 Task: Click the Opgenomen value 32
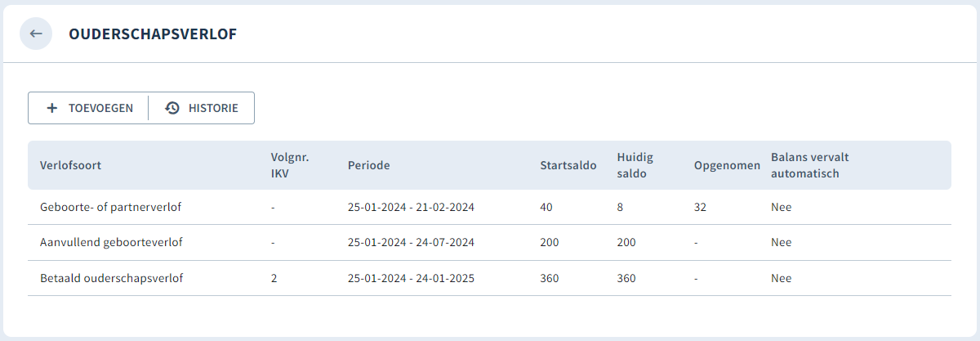700,208
